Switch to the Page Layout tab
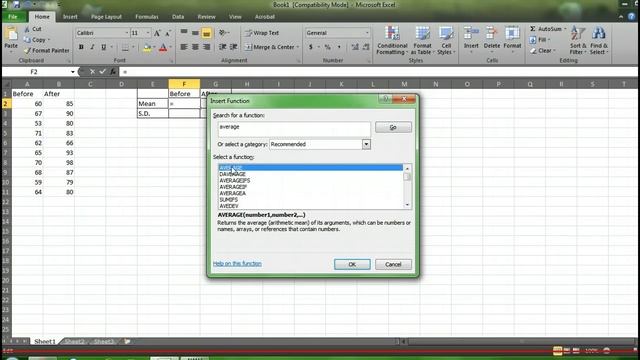The height and width of the screenshot is (360, 640). (x=106, y=17)
